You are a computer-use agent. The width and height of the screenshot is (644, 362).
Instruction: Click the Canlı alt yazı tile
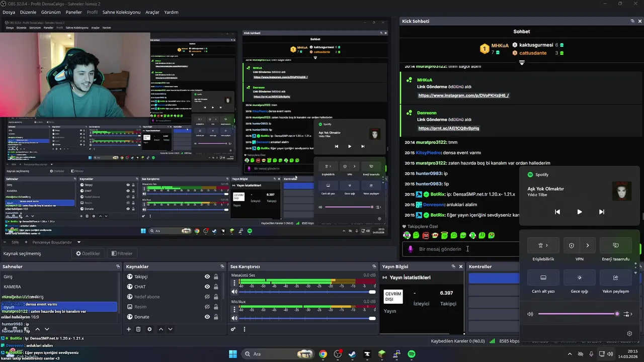click(x=543, y=278)
